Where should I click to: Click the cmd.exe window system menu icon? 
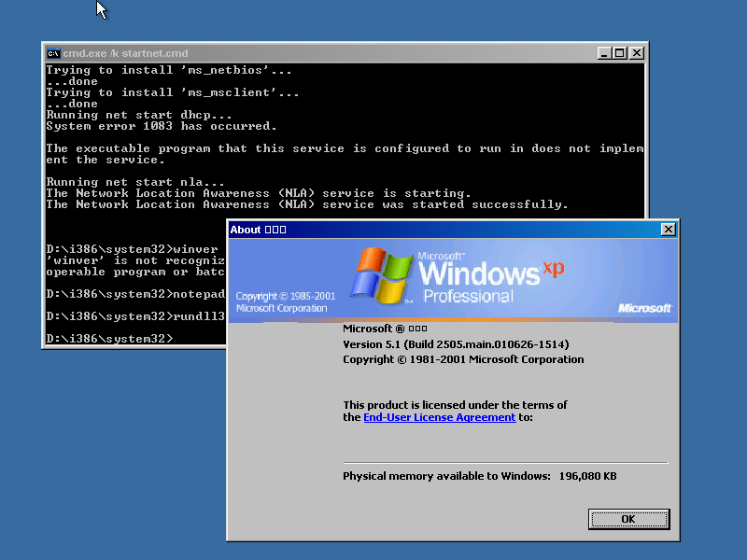[x=53, y=53]
